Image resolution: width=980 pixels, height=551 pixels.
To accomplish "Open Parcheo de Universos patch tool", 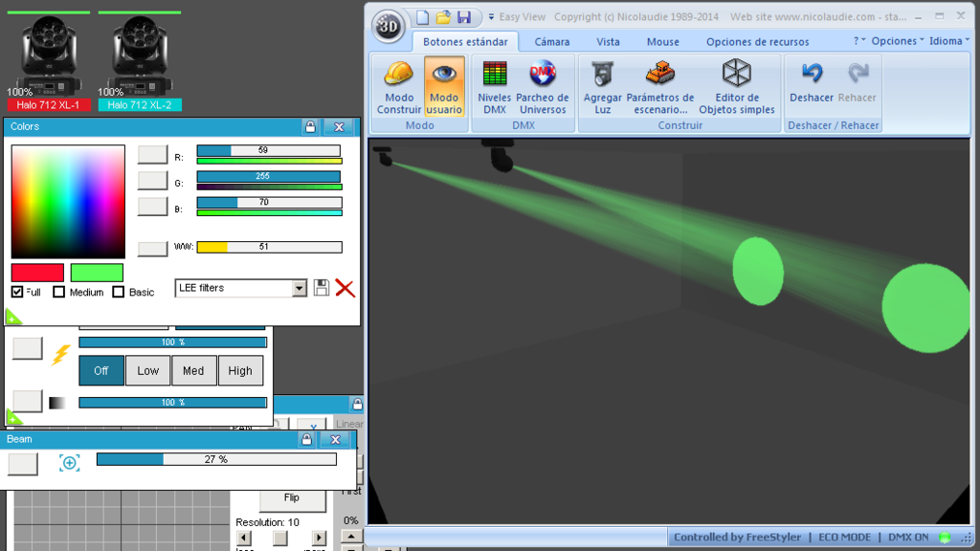I will click(543, 87).
